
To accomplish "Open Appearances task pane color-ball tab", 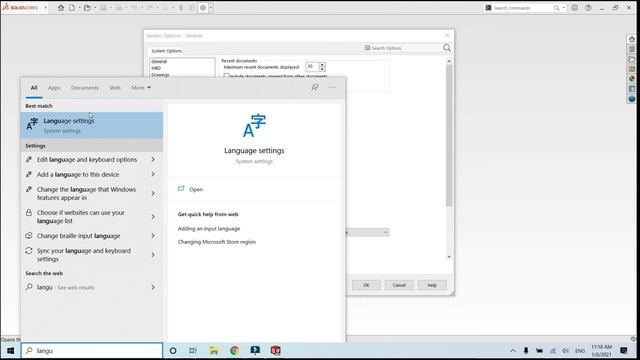I will [632, 79].
